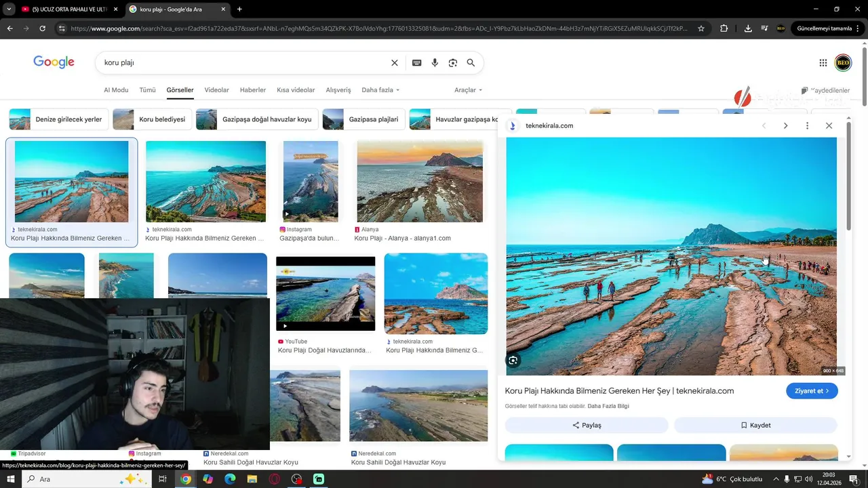Click Koru Plajı - Alanya - alanya1.com caption

pos(402,239)
